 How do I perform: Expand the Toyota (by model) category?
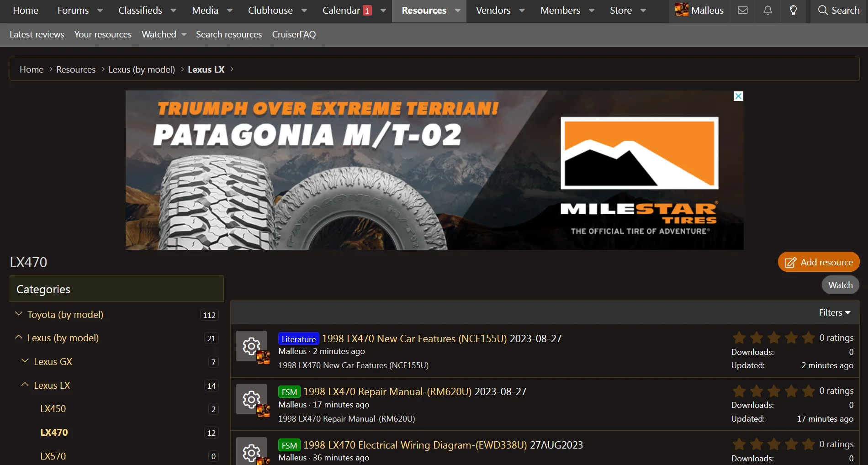click(19, 314)
